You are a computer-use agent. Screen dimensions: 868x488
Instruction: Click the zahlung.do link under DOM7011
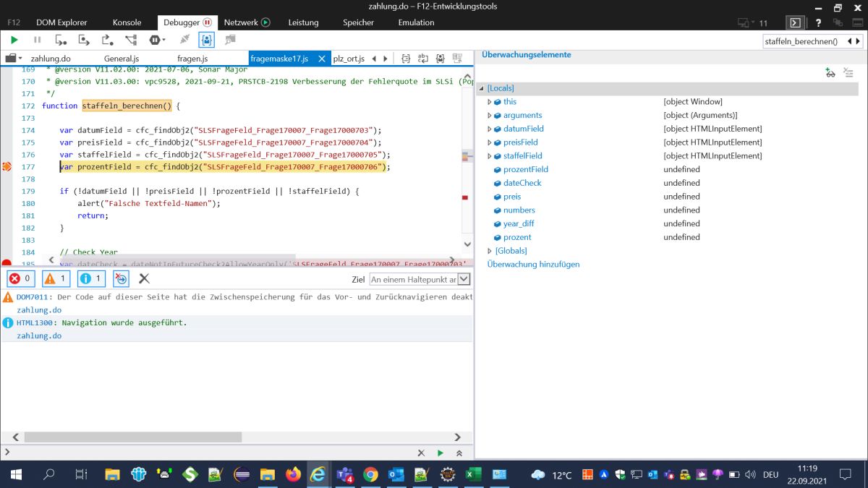[x=39, y=310]
